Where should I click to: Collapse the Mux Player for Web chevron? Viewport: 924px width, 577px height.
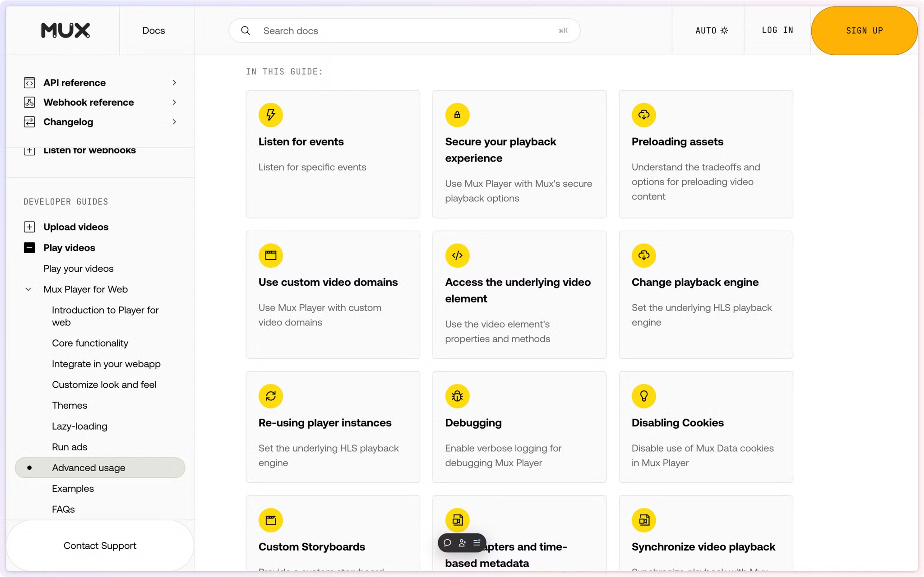(x=28, y=289)
